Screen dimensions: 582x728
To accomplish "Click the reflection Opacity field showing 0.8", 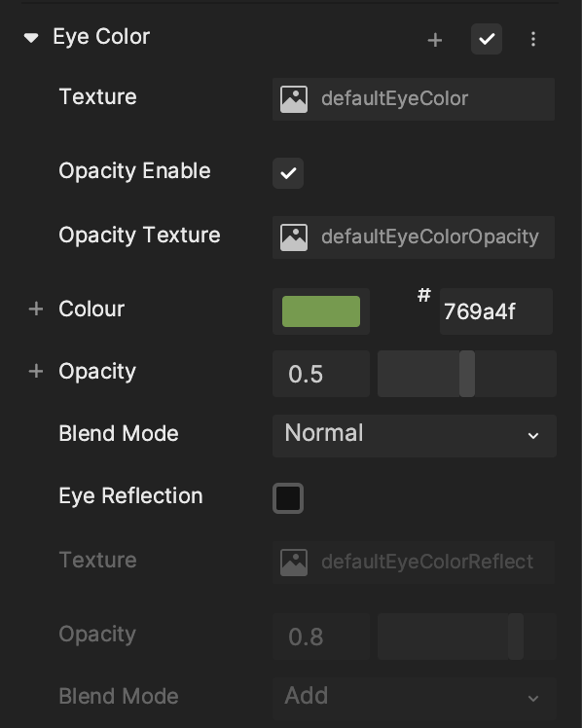I will (x=321, y=637).
